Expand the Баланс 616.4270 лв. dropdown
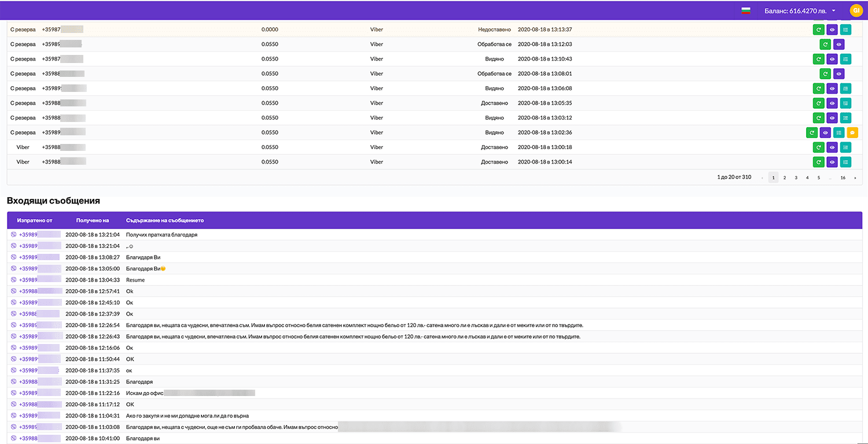868x444 pixels. (800, 10)
